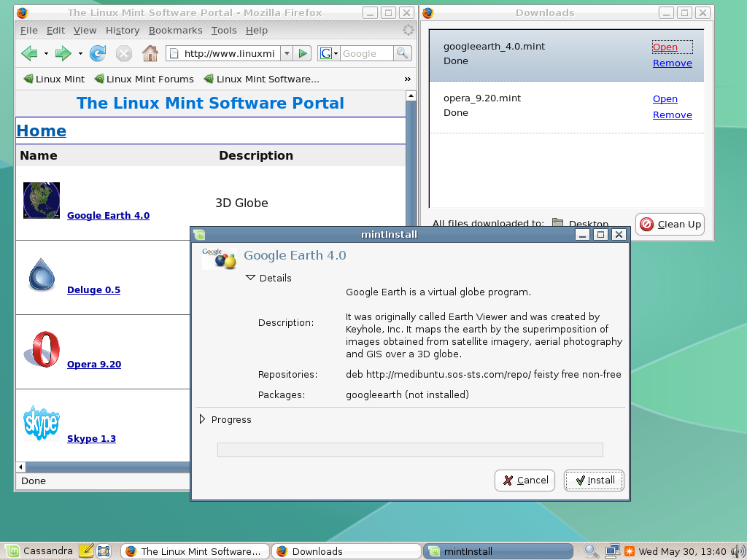Click the up arrow of the page's vertical scrollbar
This screenshot has width=747, height=560.
[x=411, y=96]
